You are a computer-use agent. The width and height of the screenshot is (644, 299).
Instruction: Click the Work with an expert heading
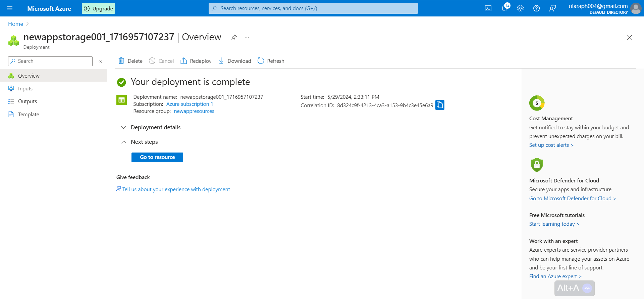pos(553,241)
